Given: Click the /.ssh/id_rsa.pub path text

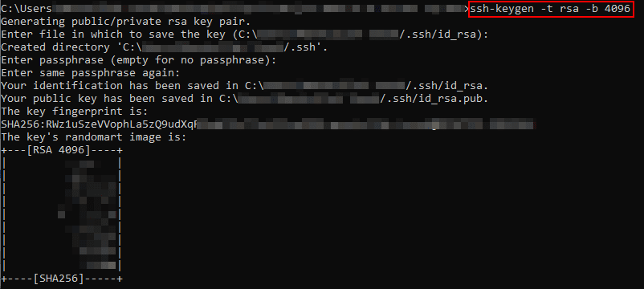Looking at the screenshot, I should [x=434, y=99].
